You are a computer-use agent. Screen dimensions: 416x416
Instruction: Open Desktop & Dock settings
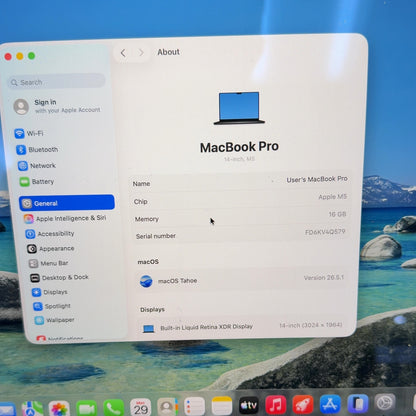(x=59, y=277)
